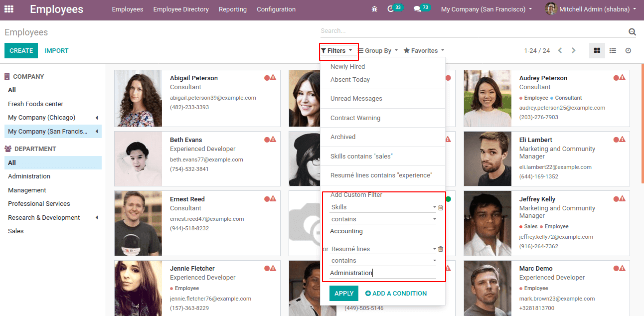Open the Filters dropdown
The width and height of the screenshot is (644, 316).
pyautogui.click(x=337, y=50)
